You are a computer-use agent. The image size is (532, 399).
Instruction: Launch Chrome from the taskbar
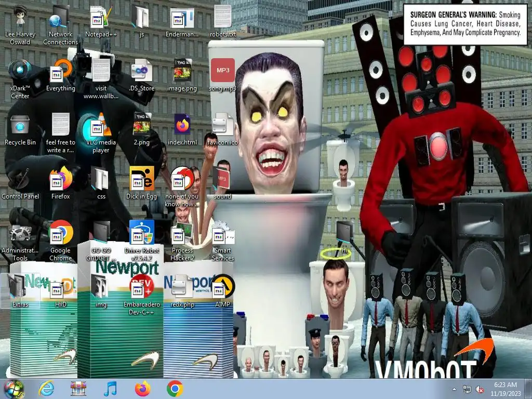(x=175, y=389)
